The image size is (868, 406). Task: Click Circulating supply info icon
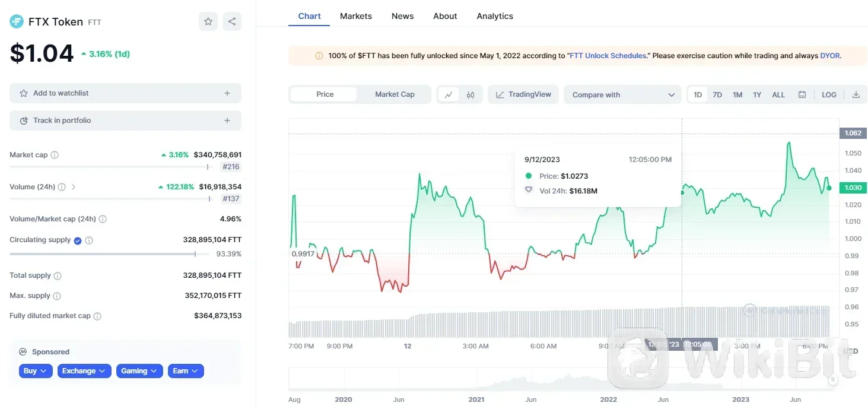[89, 240]
